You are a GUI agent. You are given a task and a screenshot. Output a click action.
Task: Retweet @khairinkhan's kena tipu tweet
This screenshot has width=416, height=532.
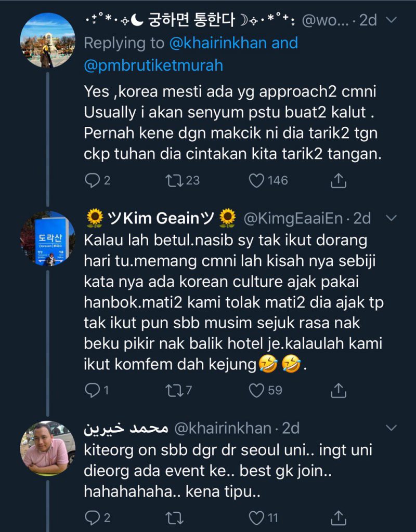click(172, 517)
